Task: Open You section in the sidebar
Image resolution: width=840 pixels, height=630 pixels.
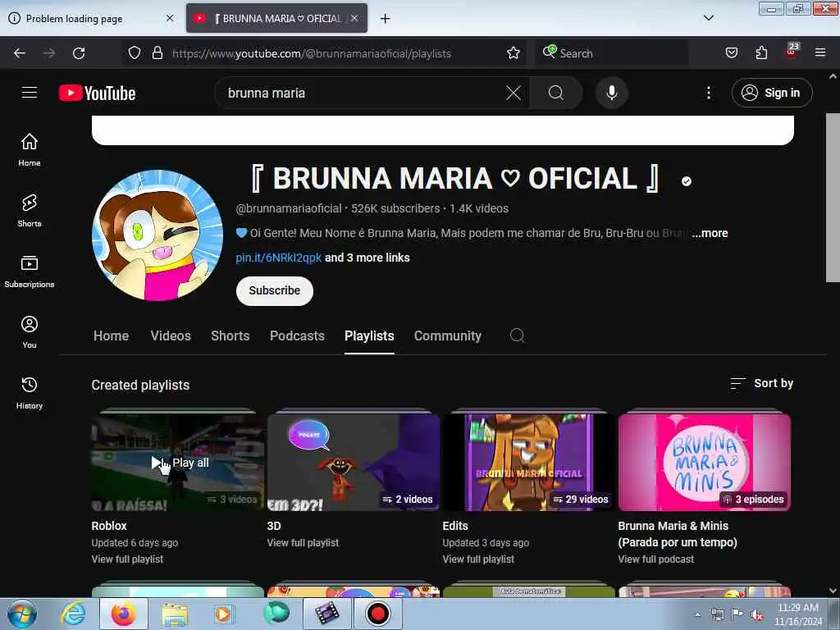Action: point(30,332)
